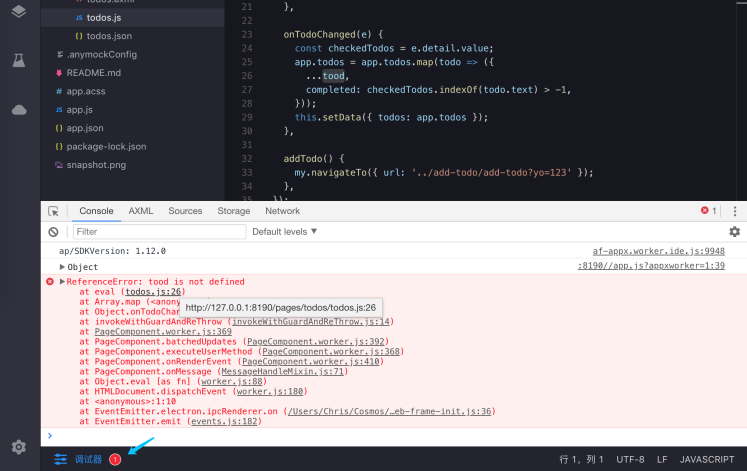Screen dimensions: 747x471
Task: Change the JAVASCRIPT language mode in status bar
Action: [x=707, y=459]
